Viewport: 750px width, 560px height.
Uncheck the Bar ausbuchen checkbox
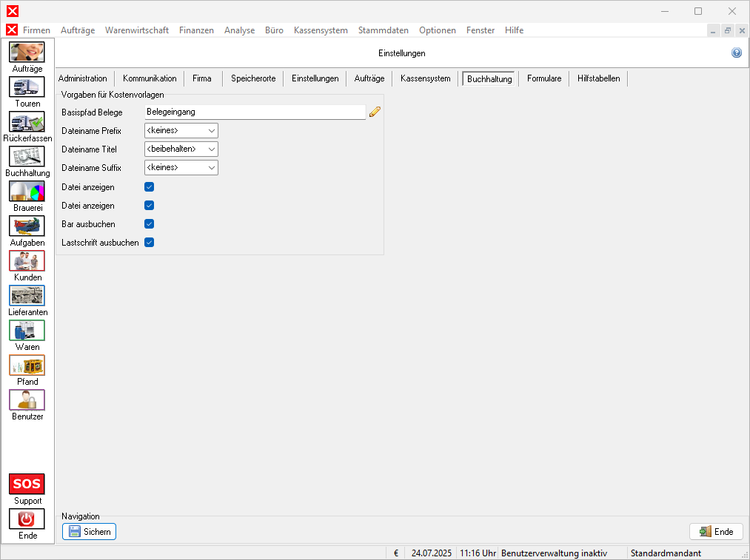pyautogui.click(x=149, y=223)
